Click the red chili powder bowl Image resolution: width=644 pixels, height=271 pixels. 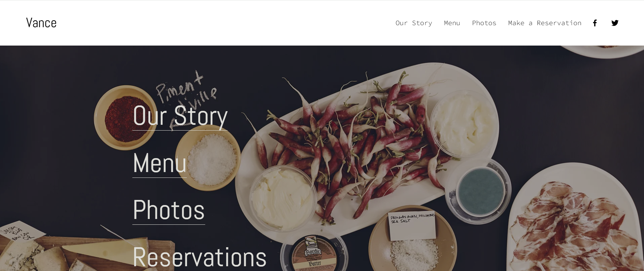click(125, 118)
